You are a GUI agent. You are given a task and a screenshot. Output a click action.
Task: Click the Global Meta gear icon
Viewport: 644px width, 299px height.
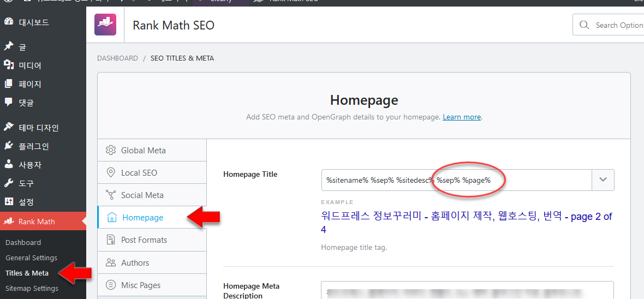click(110, 151)
